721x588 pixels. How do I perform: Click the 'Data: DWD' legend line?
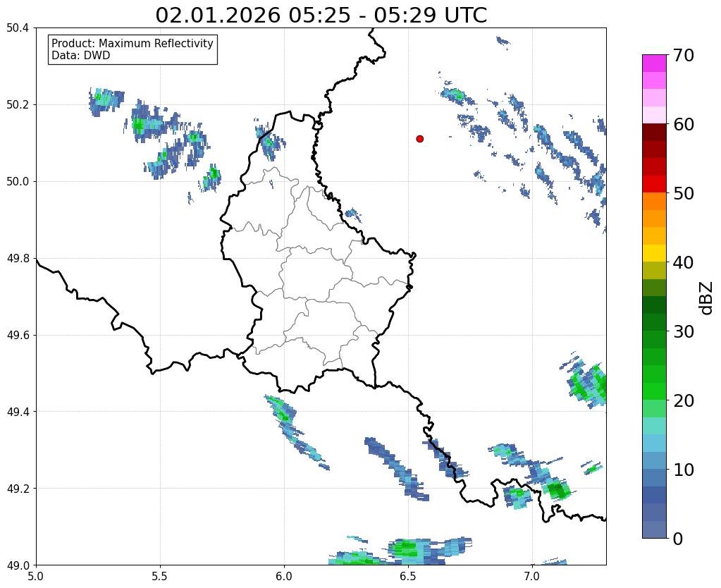pos(81,56)
